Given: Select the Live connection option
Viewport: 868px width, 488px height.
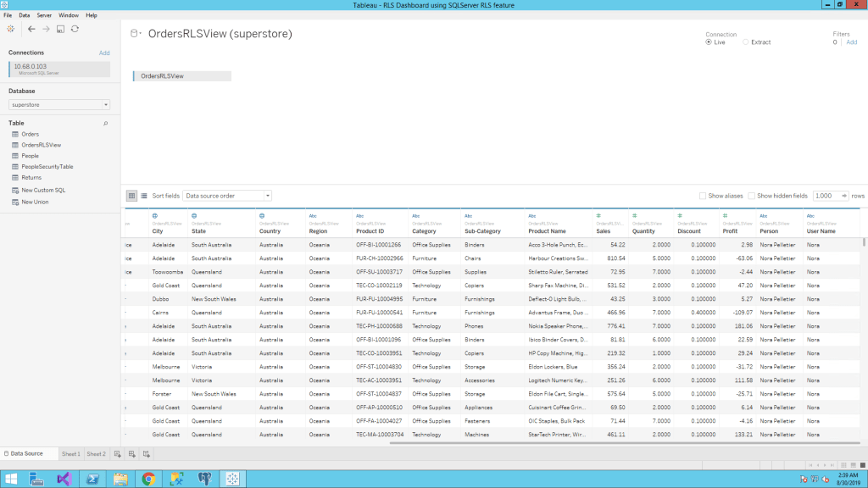Looking at the screenshot, I should 709,42.
